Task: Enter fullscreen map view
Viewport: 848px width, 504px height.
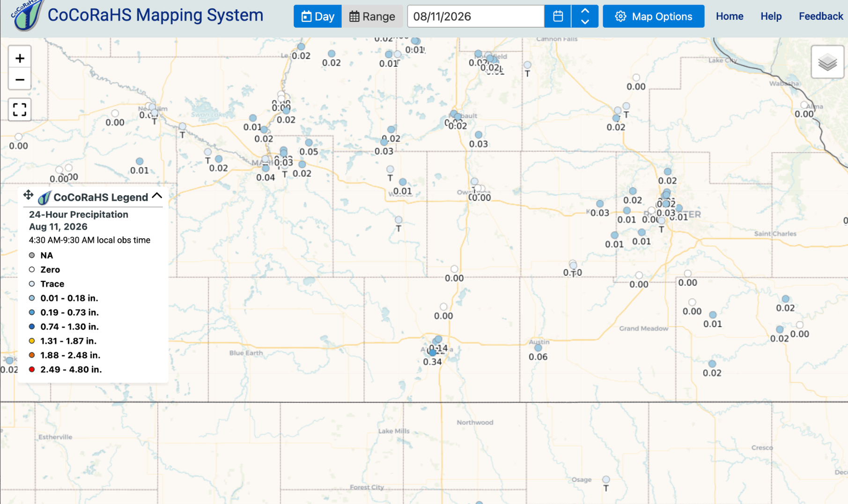Action: point(20,110)
